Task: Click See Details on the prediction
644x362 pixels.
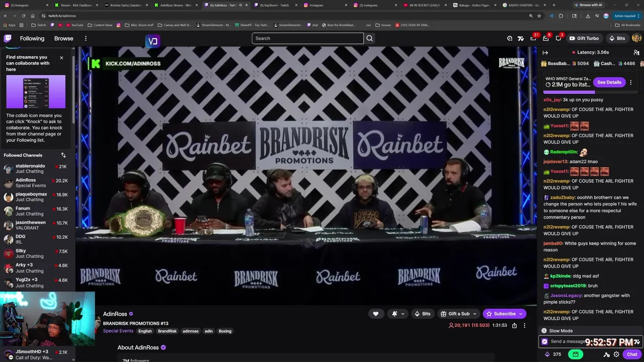Action: tap(609, 82)
